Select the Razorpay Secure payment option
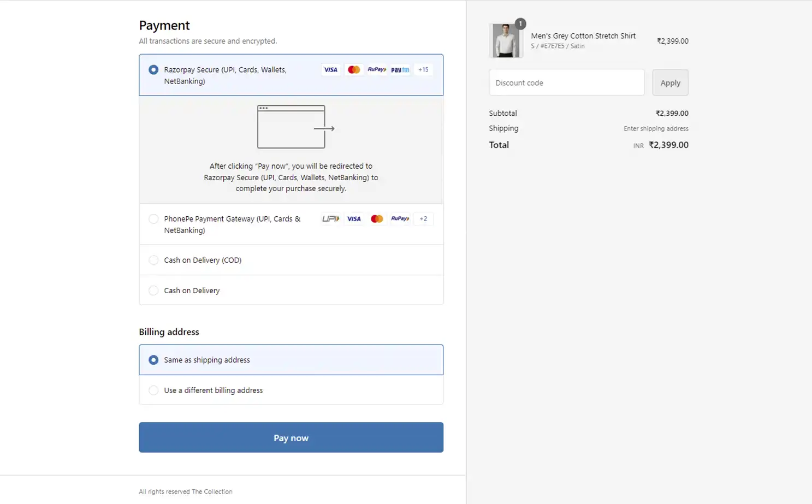812x504 pixels. 153,69
